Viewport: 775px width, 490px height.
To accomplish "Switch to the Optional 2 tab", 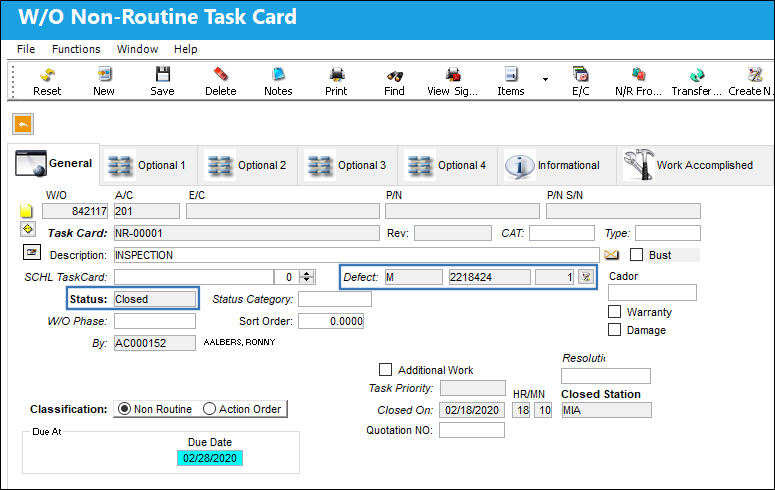I will pyautogui.click(x=248, y=165).
